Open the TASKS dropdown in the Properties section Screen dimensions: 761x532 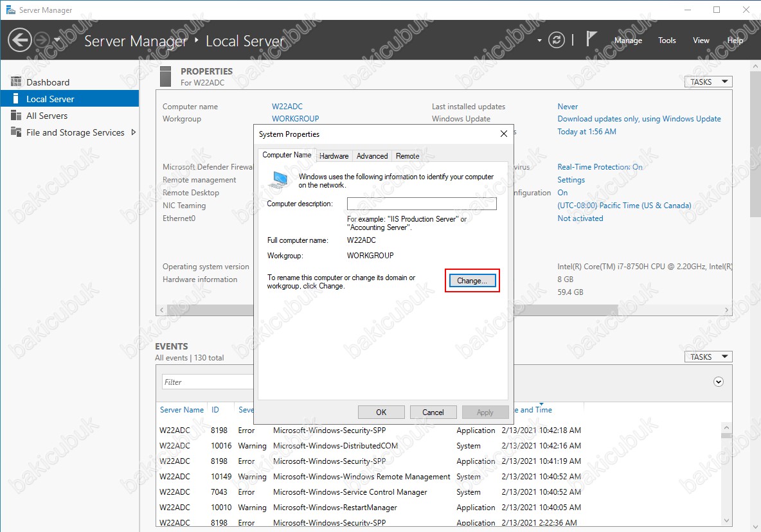[708, 82]
